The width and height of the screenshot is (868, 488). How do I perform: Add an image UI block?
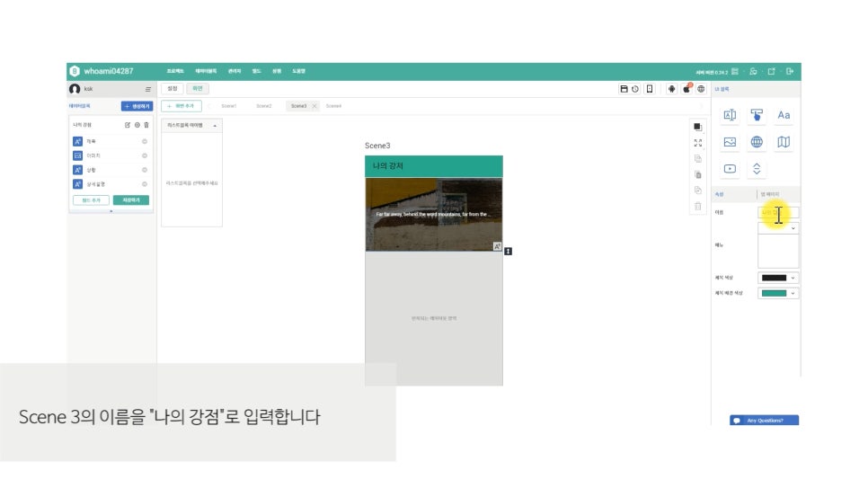(x=730, y=142)
